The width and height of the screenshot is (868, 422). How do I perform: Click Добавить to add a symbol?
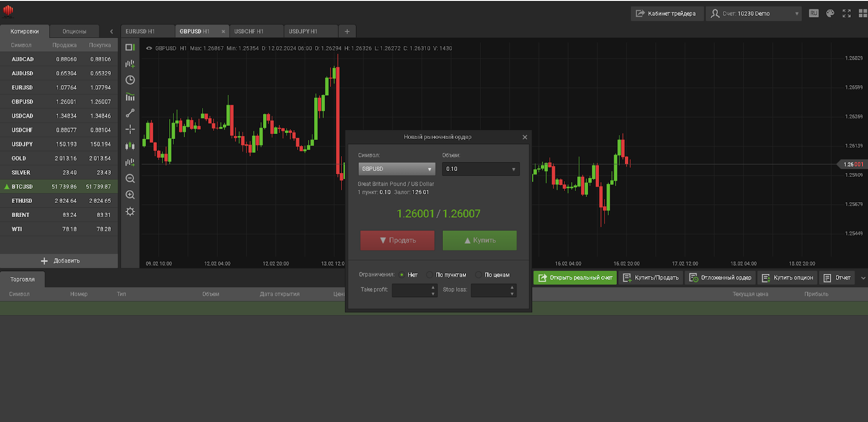[59, 261]
